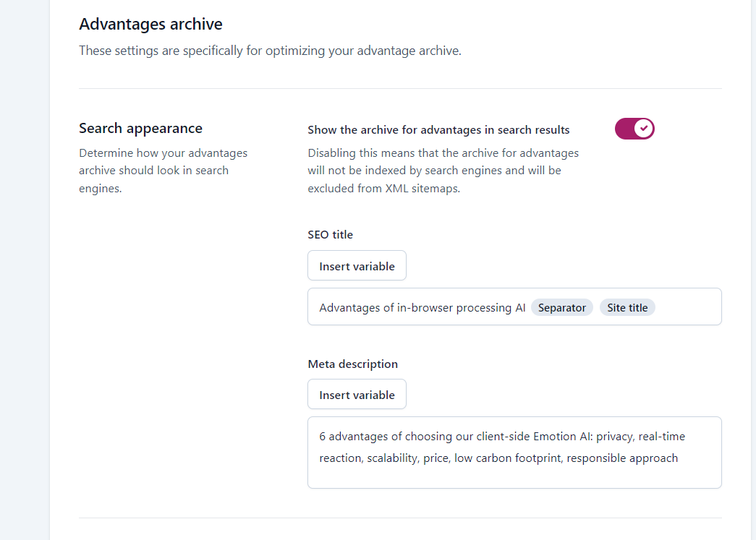Viewport: 756px width, 540px height.
Task: Click Insert variable button under SEO title
Action: pyautogui.click(x=357, y=266)
